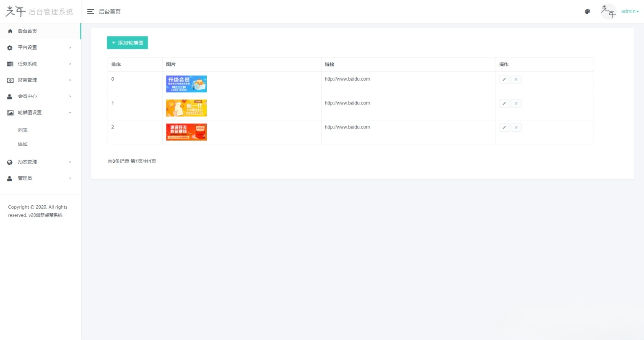Click the edit pencil for row 0
Image resolution: width=644 pixels, height=340 pixels.
click(504, 79)
